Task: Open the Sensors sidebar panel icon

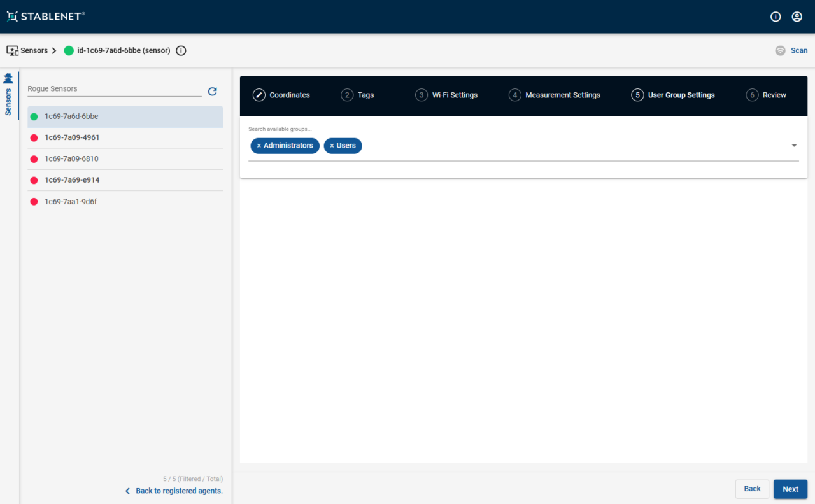Action: (8, 79)
